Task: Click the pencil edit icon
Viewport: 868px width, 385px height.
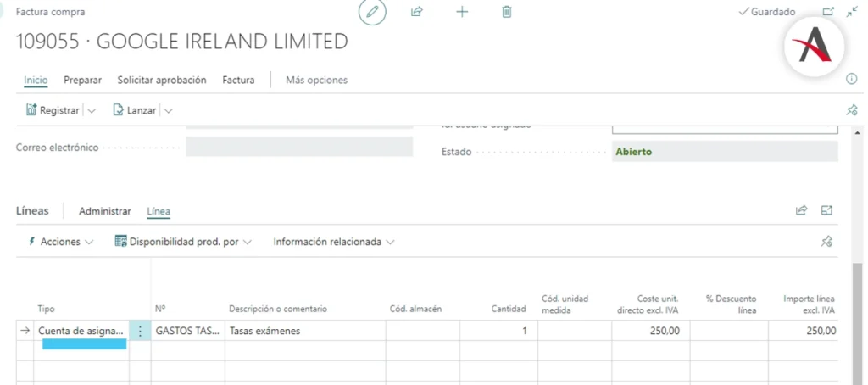Action: coord(371,12)
